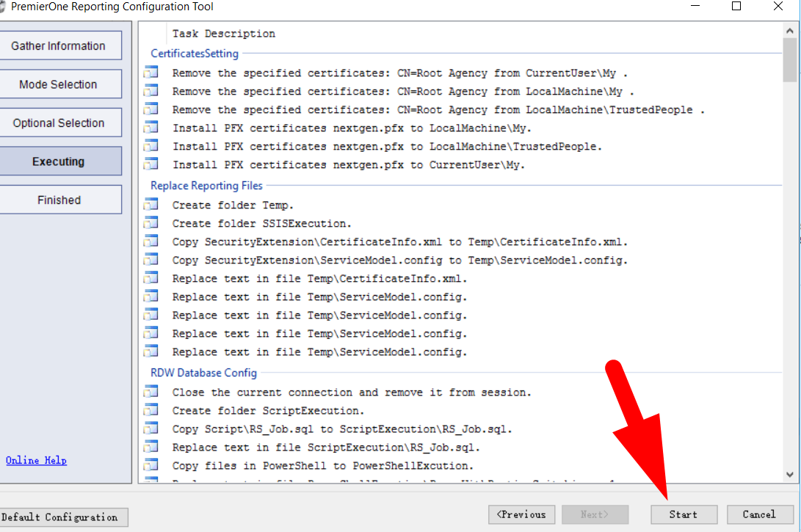
Task: Select the Replace Reporting Files group header
Action: click(x=206, y=186)
